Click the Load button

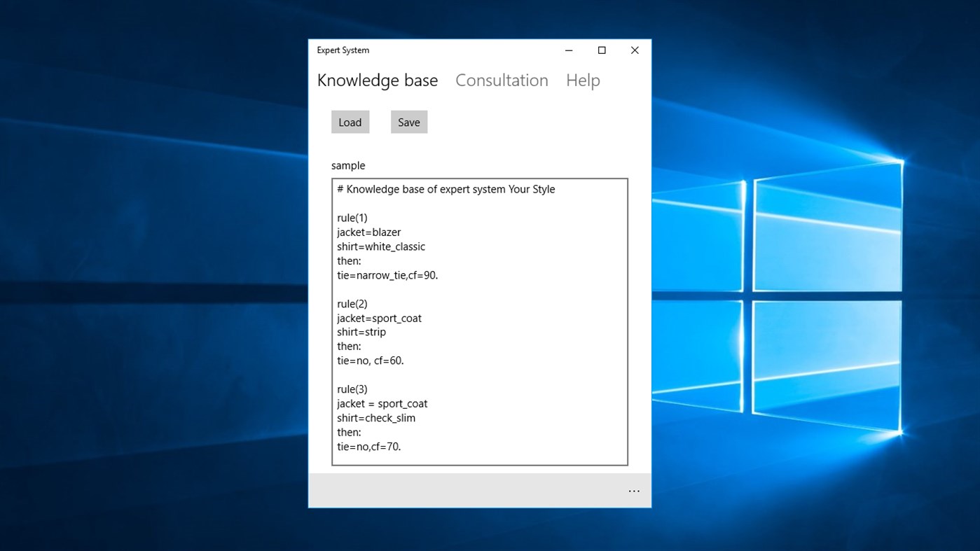(x=350, y=121)
